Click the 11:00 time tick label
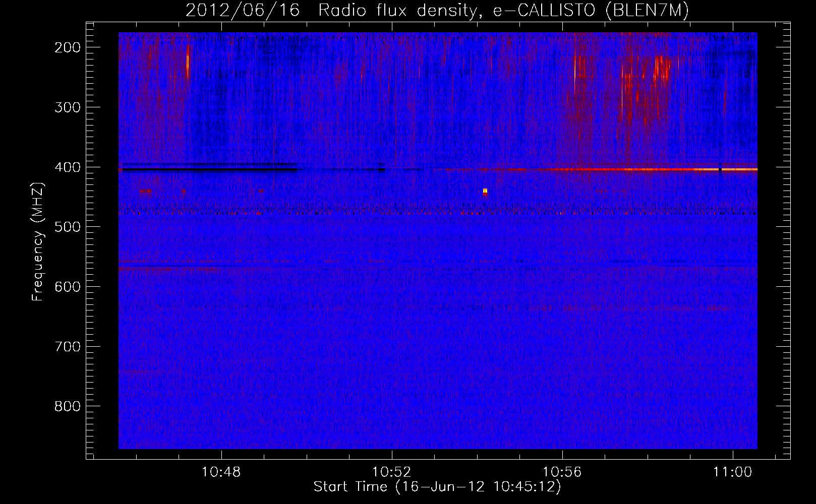The width and height of the screenshot is (816, 504). [733, 472]
